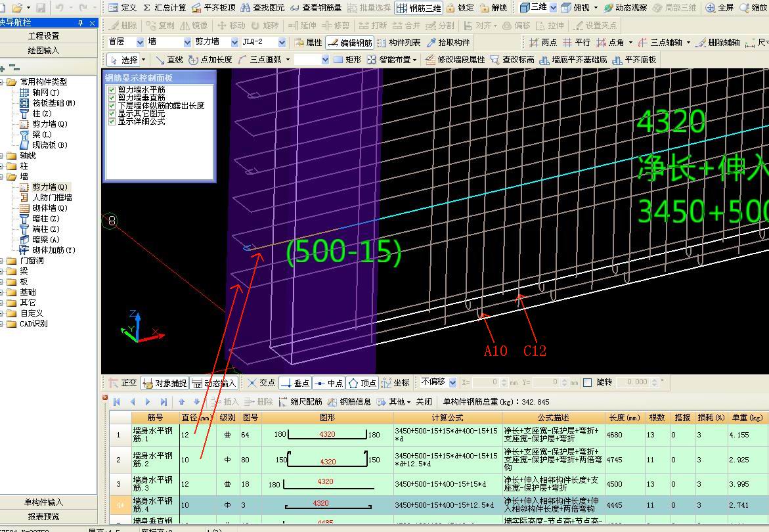Click 关闭 to close rebar panel
Viewport: 769px width, 532px height.
pos(424,401)
